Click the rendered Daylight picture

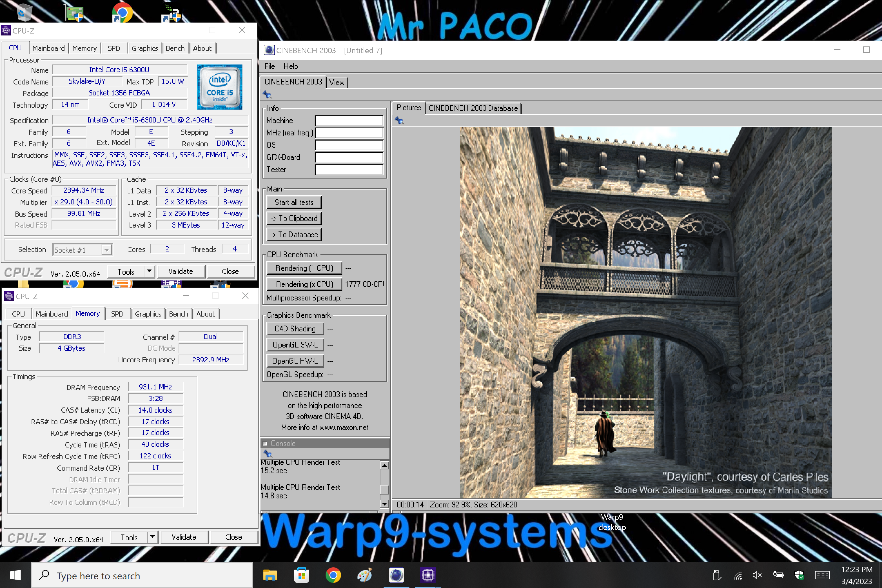645,312
